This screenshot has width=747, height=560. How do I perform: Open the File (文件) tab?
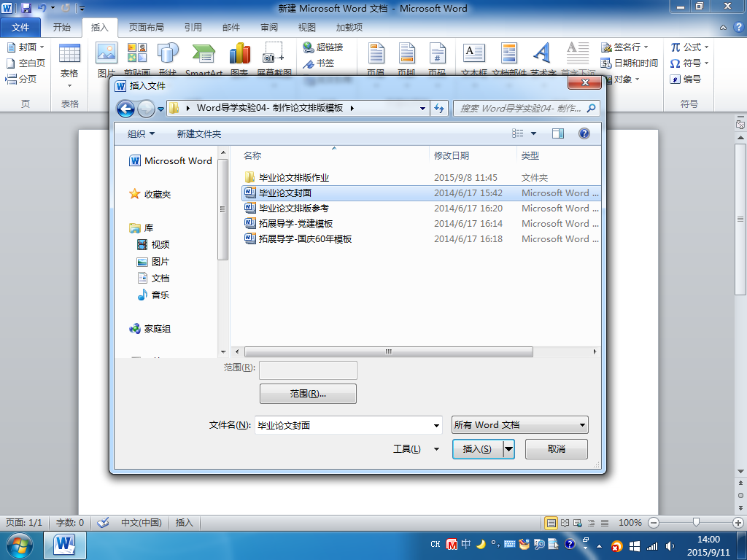[20, 28]
